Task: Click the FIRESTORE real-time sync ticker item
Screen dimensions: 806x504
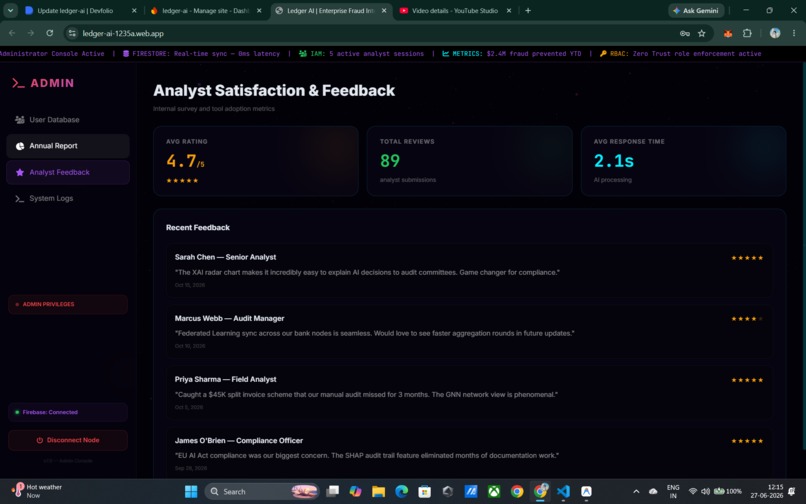Action: coord(201,53)
